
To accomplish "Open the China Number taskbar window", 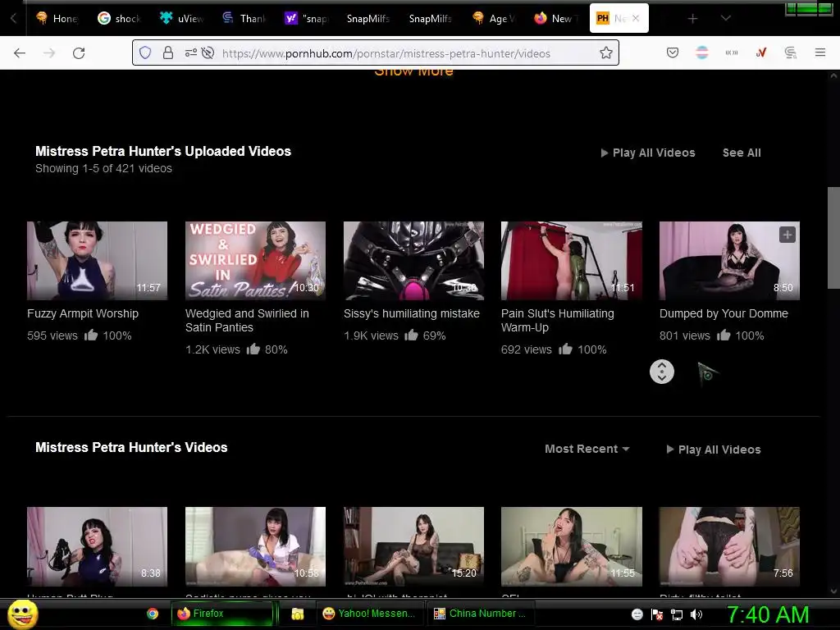I will click(481, 614).
